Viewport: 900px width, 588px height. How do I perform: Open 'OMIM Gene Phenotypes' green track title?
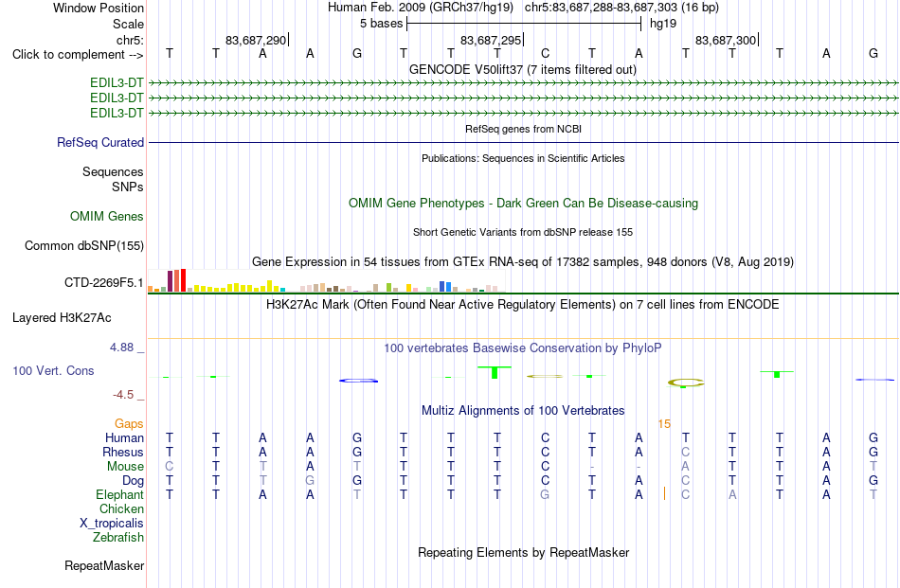(x=523, y=203)
